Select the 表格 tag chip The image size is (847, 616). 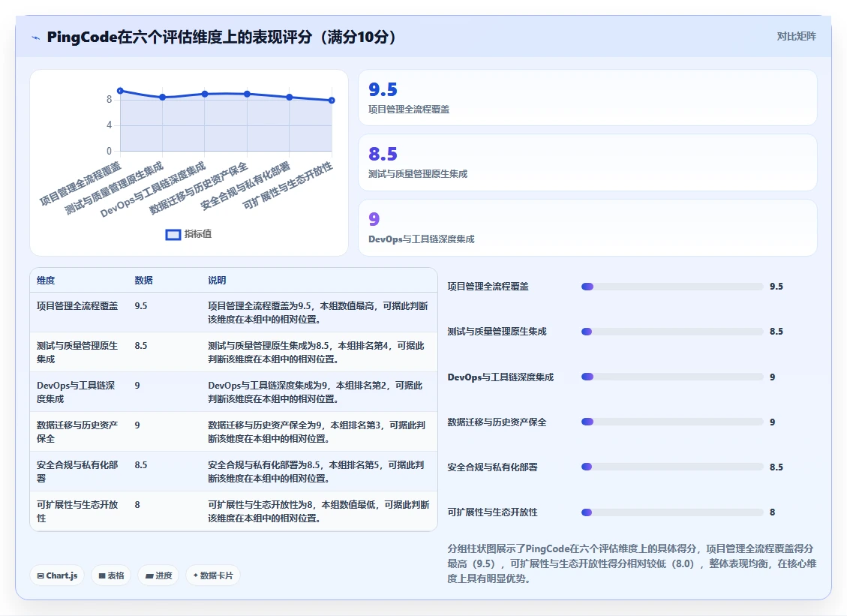111,575
